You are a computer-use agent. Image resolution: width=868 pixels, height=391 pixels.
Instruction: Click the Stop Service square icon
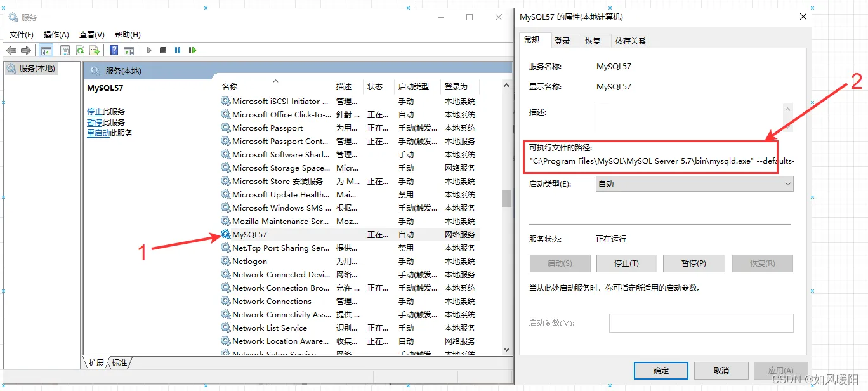point(163,50)
